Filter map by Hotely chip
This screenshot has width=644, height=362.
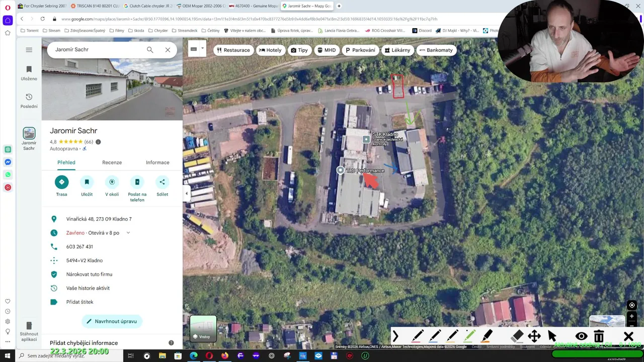pos(270,50)
